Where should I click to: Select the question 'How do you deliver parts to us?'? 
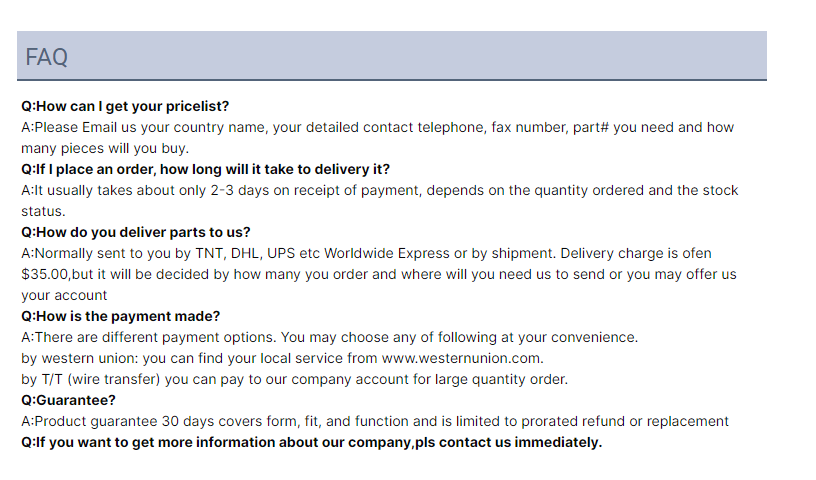[x=136, y=232]
